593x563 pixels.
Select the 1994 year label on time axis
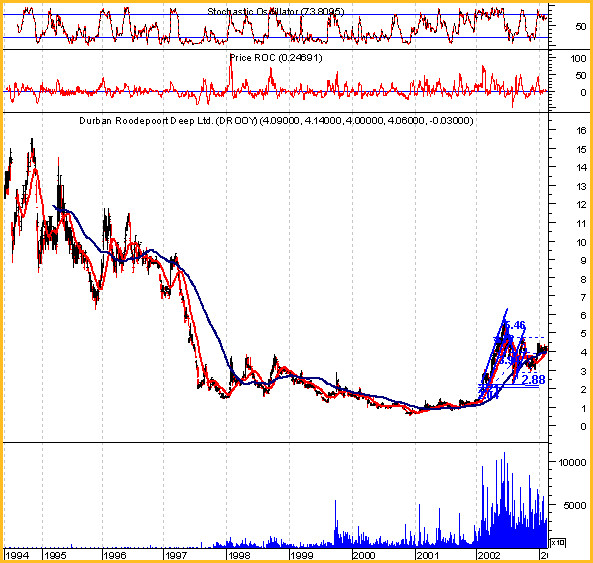[x=17, y=555]
